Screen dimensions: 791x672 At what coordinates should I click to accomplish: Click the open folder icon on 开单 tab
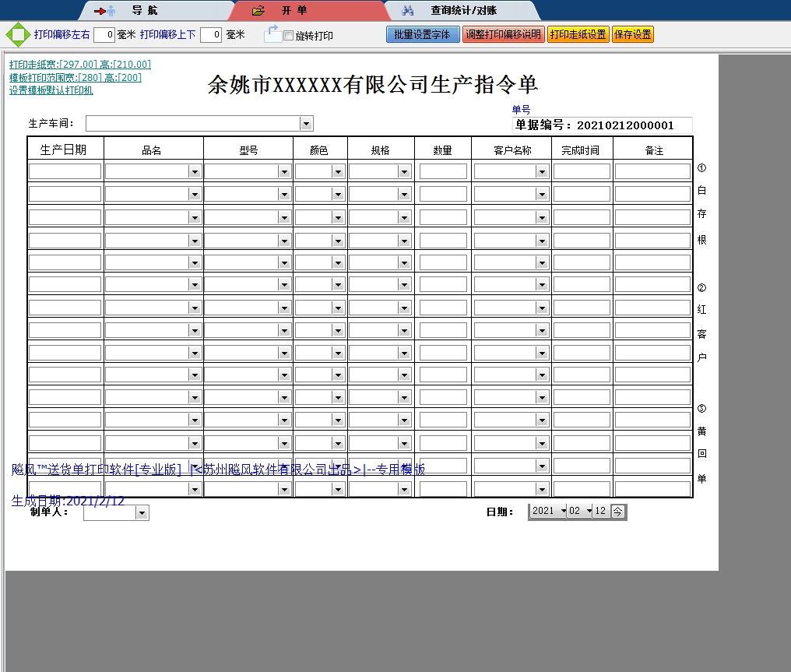click(258, 10)
